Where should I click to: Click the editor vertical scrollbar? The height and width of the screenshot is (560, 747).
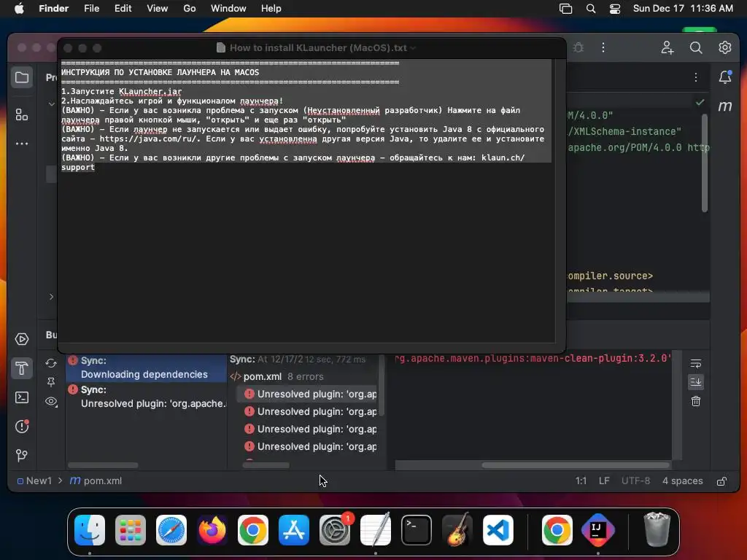coord(705,162)
